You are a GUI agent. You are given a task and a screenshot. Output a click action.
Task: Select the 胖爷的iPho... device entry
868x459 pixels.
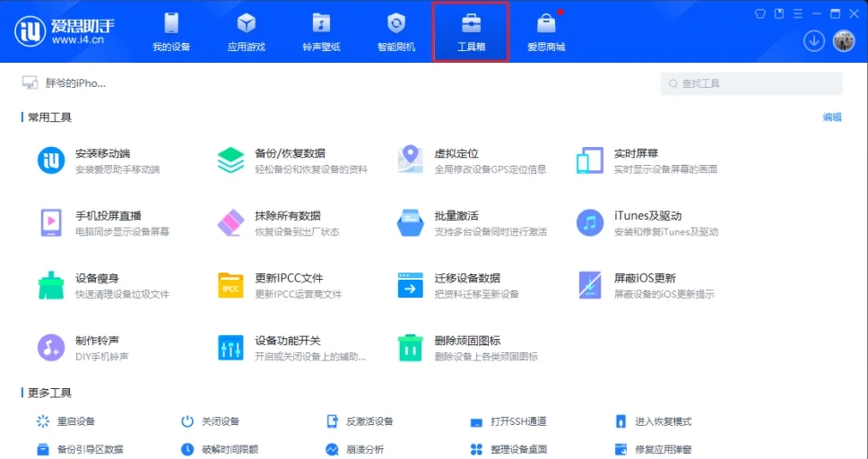[64, 83]
